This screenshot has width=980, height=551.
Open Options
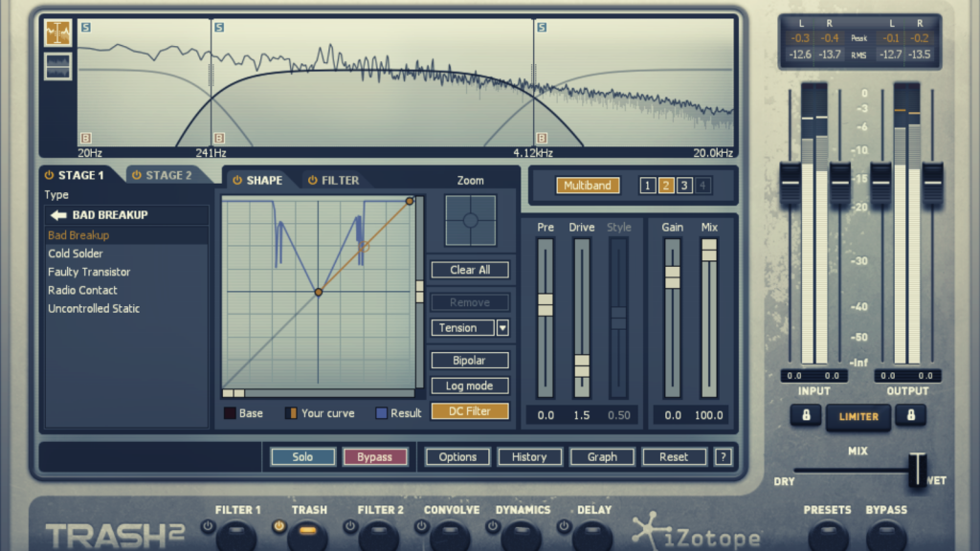pyautogui.click(x=457, y=456)
